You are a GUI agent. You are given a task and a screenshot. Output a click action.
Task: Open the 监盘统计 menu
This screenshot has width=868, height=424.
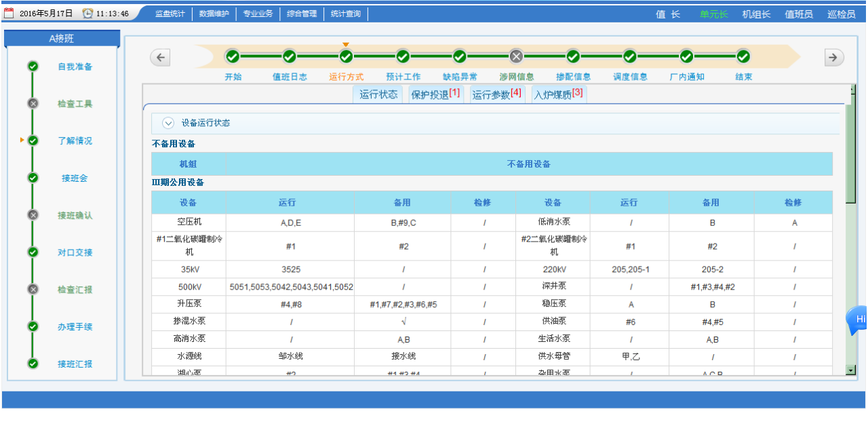coord(170,14)
